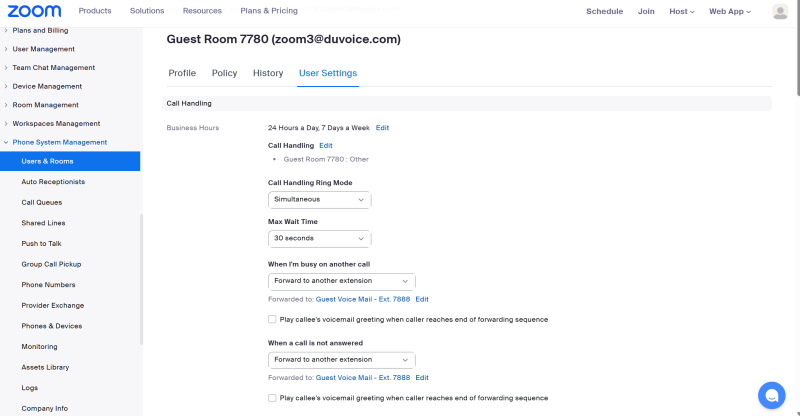The image size is (800, 416).
Task: Open the chat support bubble
Action: pyautogui.click(x=771, y=395)
